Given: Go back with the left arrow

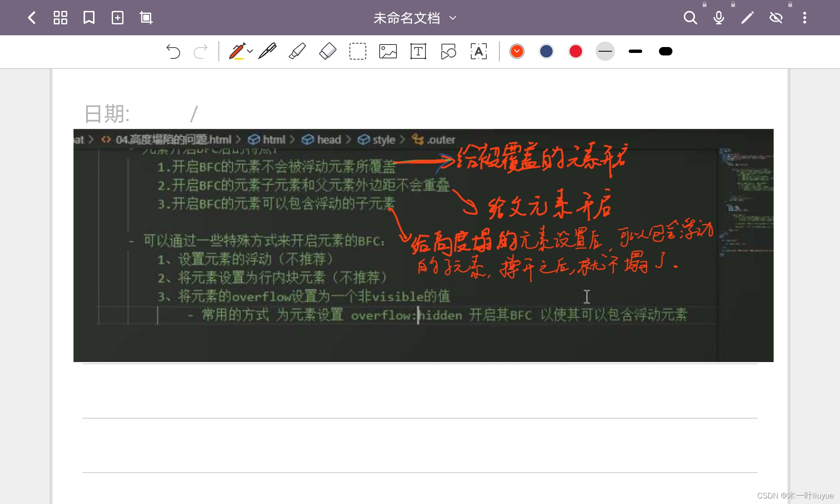Looking at the screenshot, I should pos(31,18).
